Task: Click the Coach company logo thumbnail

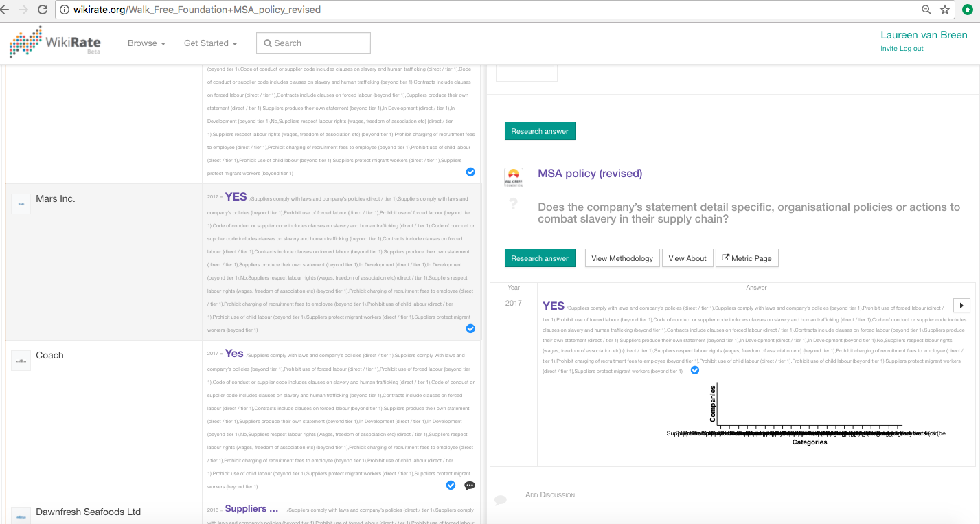Action: (x=21, y=361)
